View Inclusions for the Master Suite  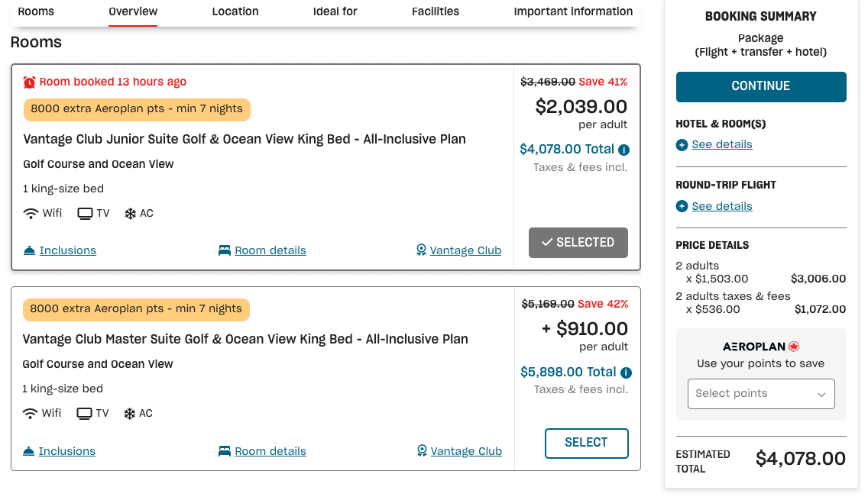(67, 451)
